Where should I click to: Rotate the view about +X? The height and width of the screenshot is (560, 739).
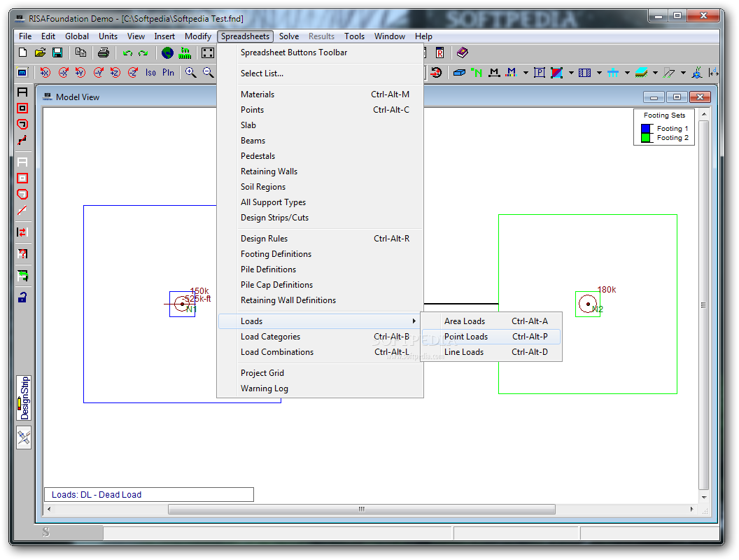click(x=45, y=73)
